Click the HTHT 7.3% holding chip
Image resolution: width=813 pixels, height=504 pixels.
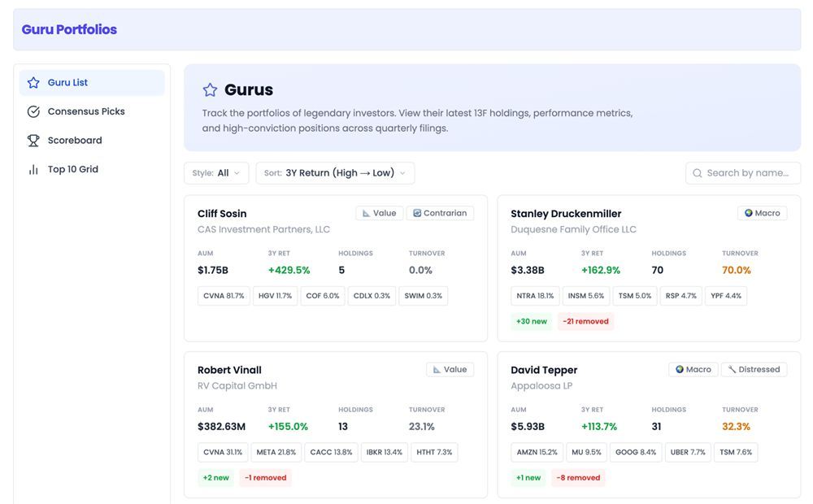pyautogui.click(x=434, y=453)
